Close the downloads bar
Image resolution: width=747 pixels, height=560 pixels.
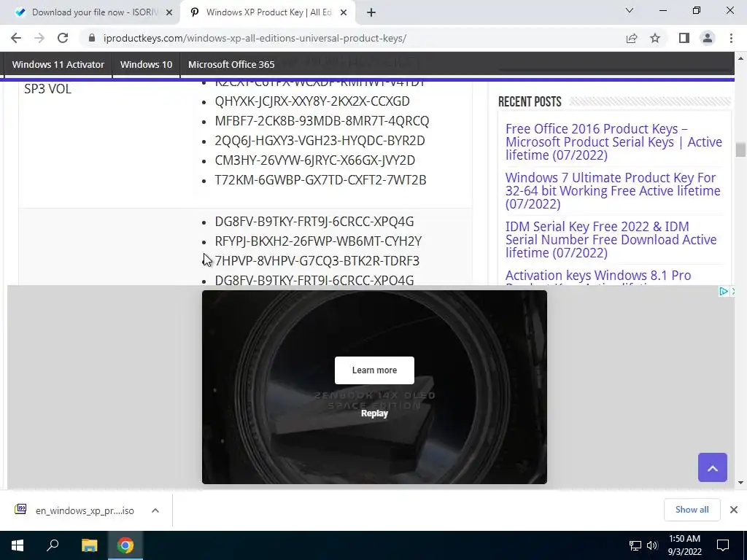point(734,510)
